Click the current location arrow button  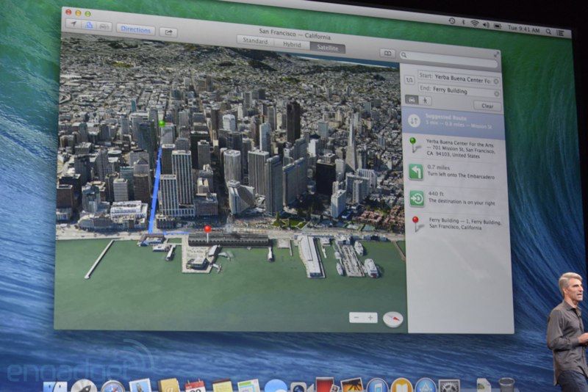pos(74,24)
